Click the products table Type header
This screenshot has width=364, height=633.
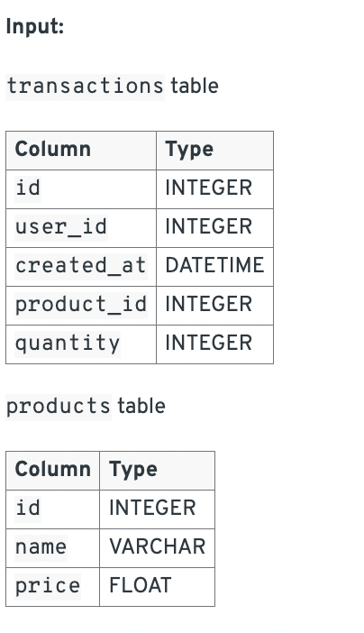pyautogui.click(x=133, y=471)
